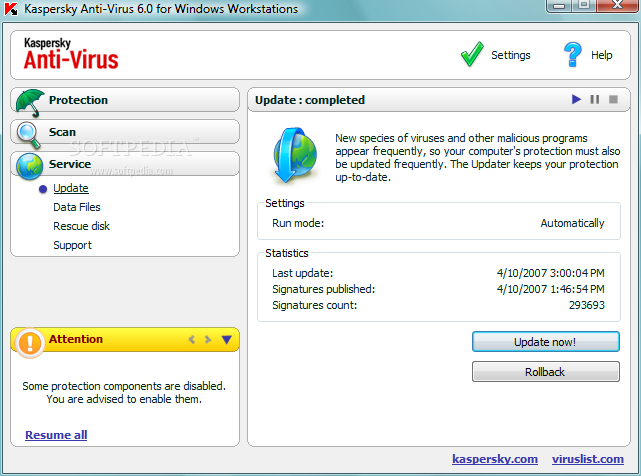Click the Run mode: label
This screenshot has width=641, height=476.
(x=298, y=223)
